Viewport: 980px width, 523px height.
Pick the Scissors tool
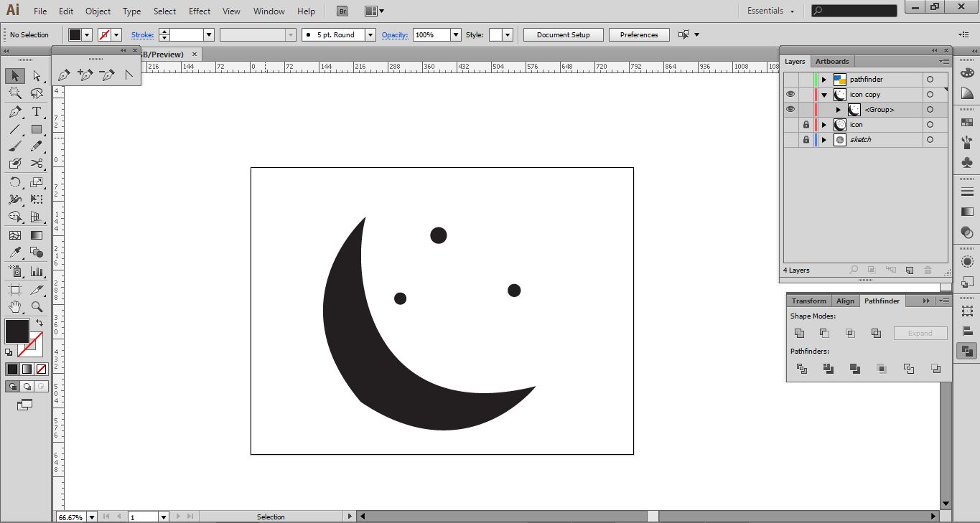click(37, 164)
